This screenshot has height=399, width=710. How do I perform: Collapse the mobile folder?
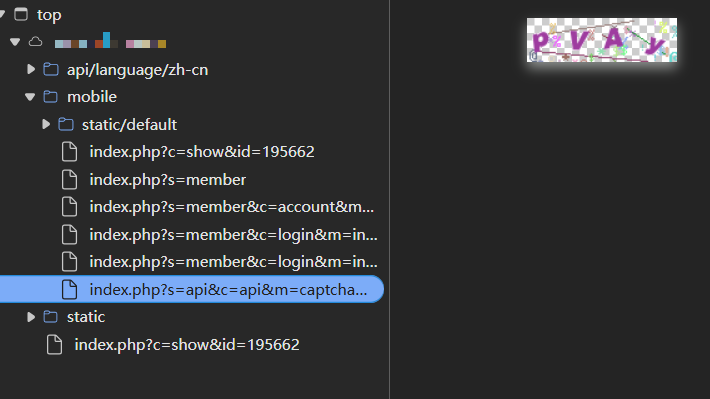click(30, 97)
